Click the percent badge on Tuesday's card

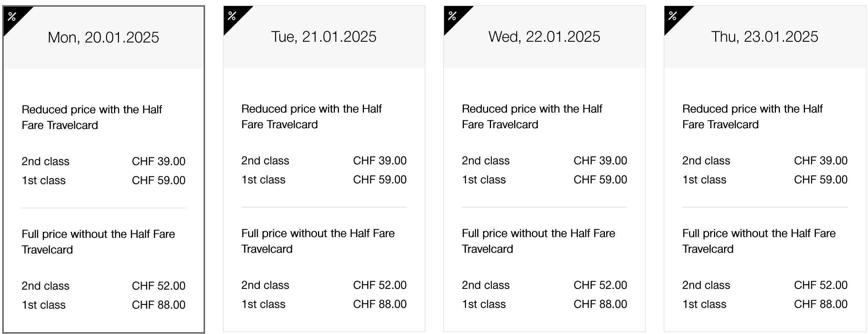tap(232, 16)
